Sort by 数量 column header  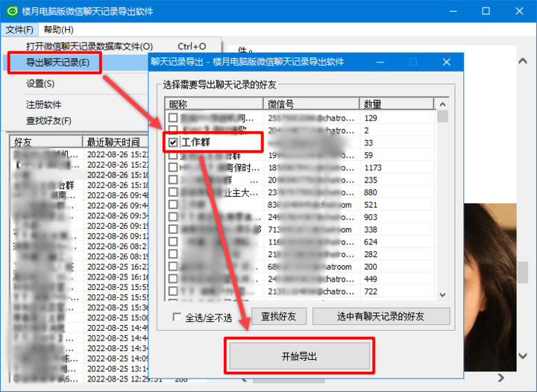click(x=397, y=104)
